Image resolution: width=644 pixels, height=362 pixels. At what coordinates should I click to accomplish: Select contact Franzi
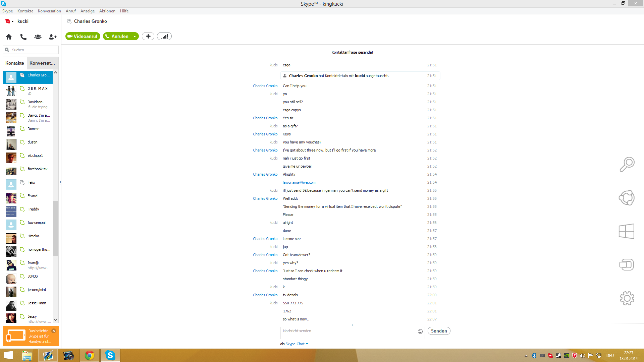(x=28, y=198)
